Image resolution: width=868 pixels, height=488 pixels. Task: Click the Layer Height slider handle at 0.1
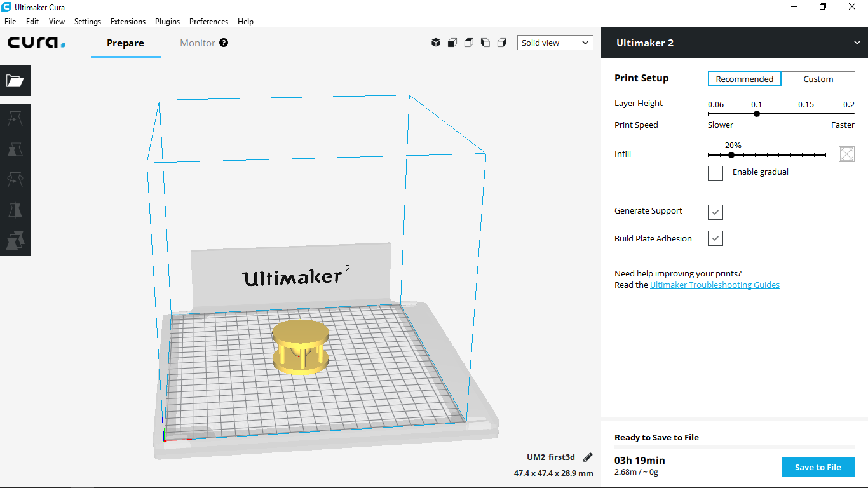point(757,114)
